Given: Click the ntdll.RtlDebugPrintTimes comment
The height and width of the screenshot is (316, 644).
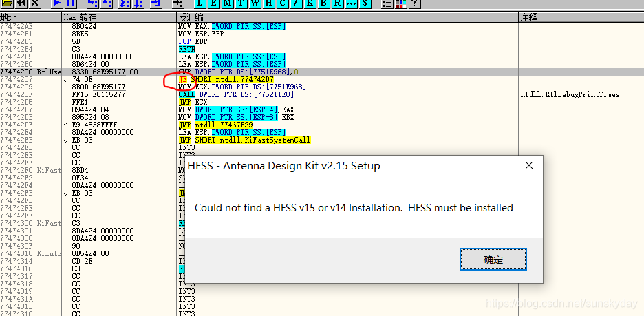Looking at the screenshot, I should coord(570,94).
